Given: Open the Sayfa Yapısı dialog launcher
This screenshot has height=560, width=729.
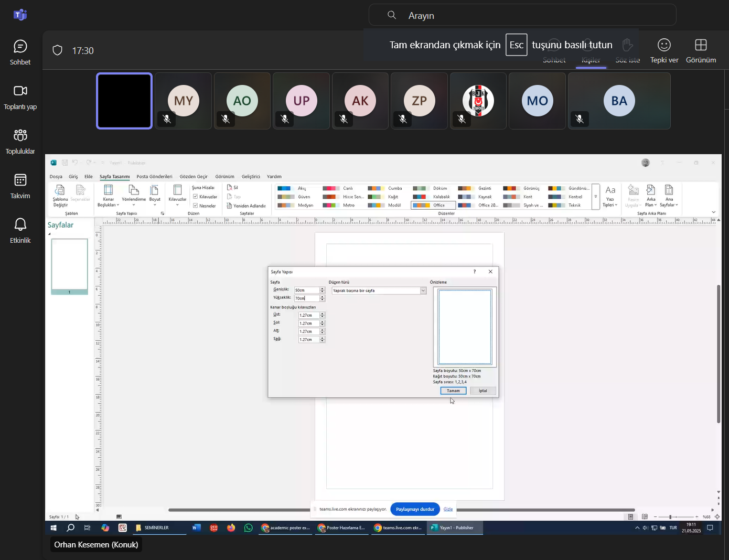Looking at the screenshot, I should click(x=162, y=213).
